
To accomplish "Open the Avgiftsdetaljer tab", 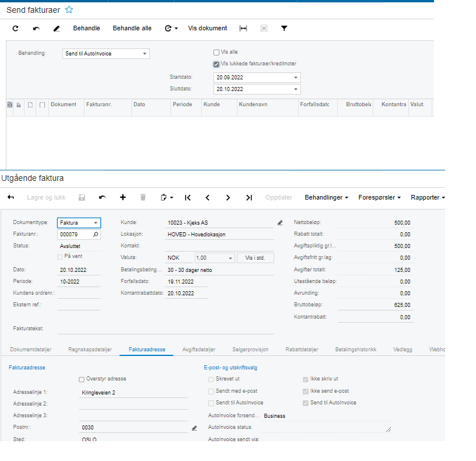I will click(x=199, y=350).
